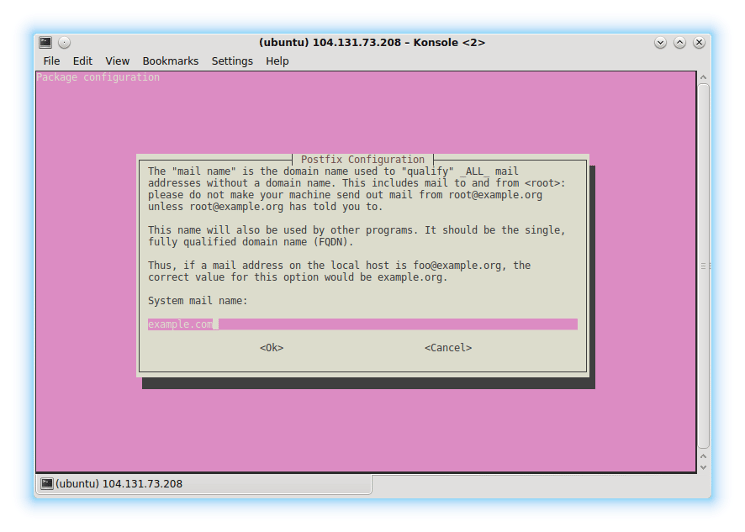
Task: Select the (ubuntu) 104.131.73.208 tab
Action: point(204,484)
